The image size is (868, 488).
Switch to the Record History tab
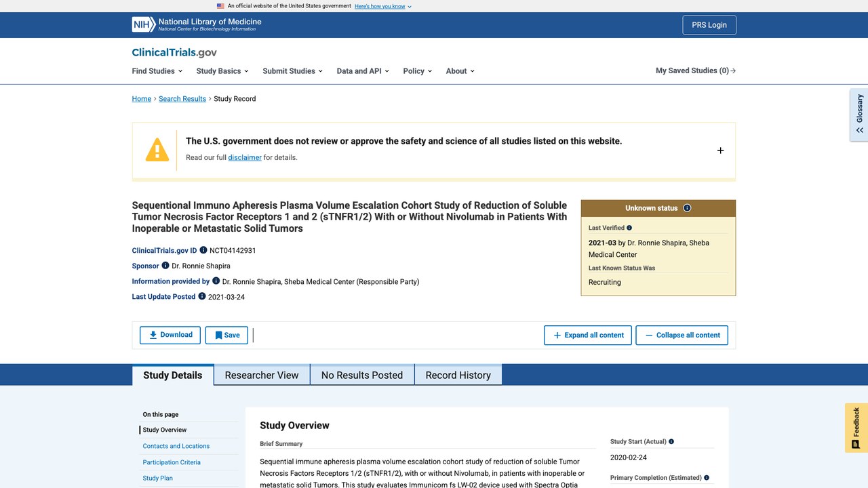click(x=458, y=375)
